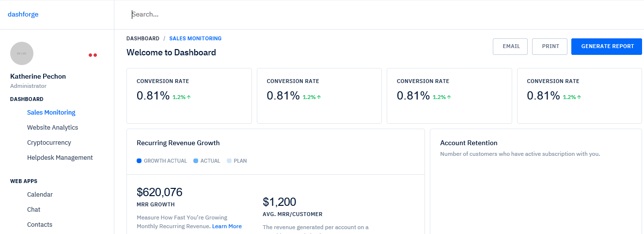
Task: Open the Contacts web app
Action: point(40,224)
